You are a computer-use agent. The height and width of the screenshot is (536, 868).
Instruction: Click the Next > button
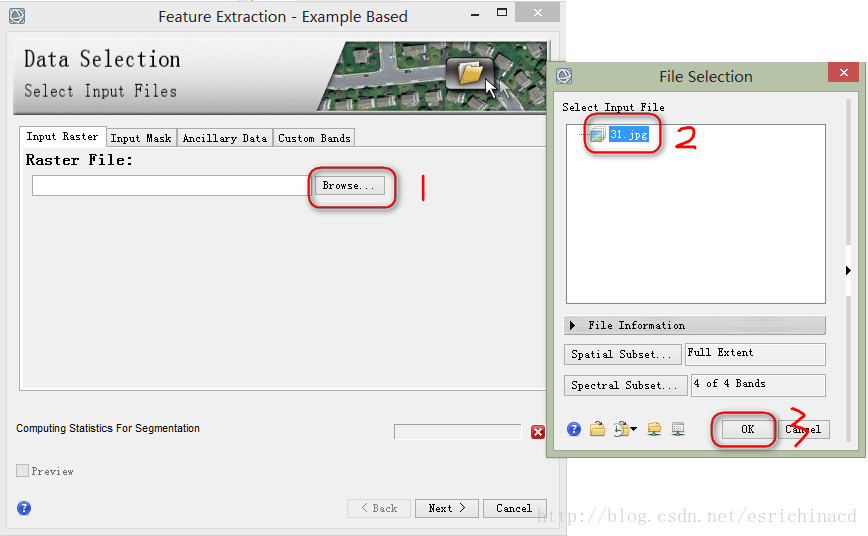(447, 508)
